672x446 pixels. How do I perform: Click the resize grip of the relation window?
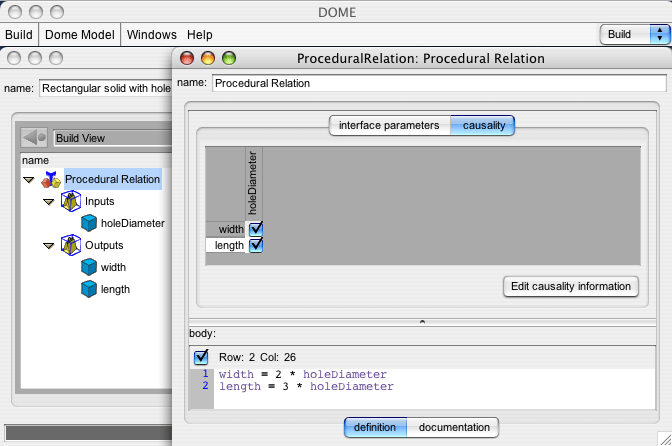click(665, 439)
